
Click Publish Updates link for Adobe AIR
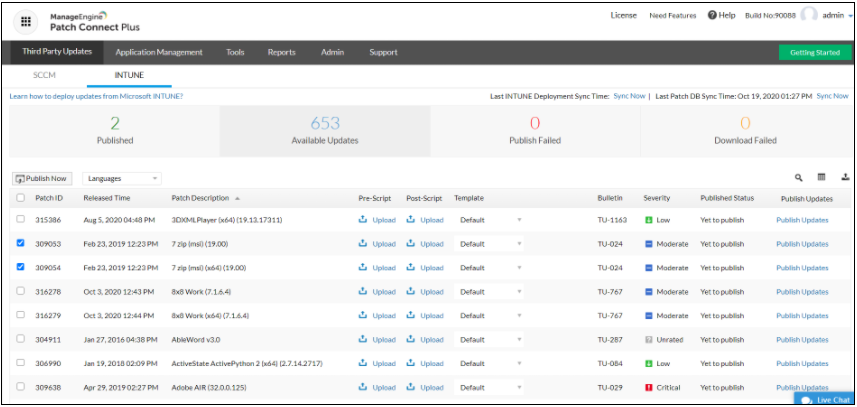[802, 387]
